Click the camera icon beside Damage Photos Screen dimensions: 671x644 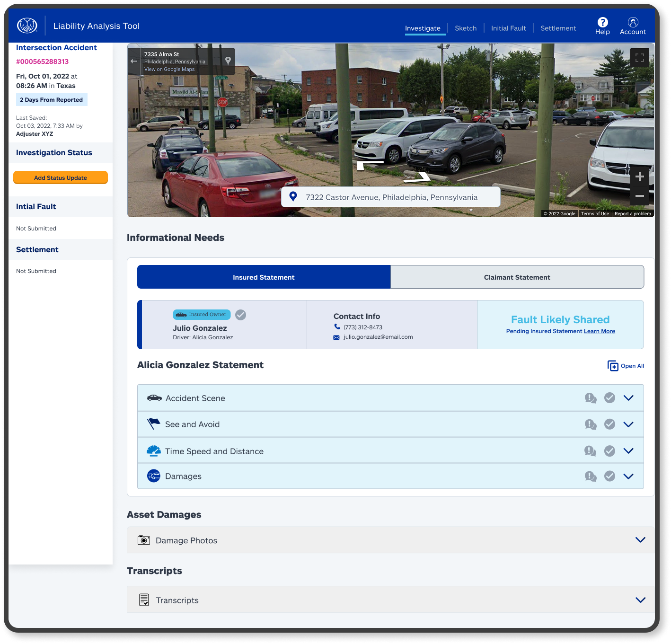coord(144,540)
